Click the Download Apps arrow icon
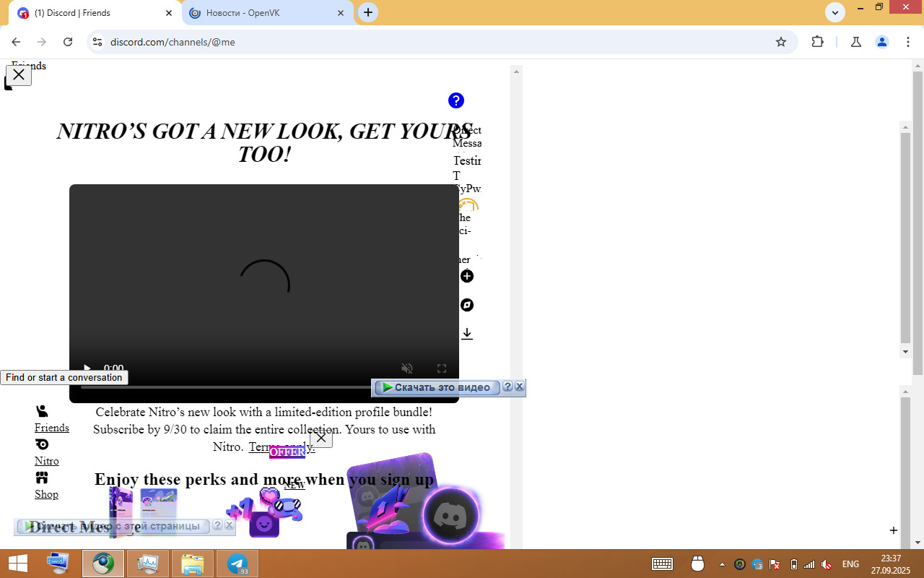Image resolution: width=924 pixels, height=578 pixels. (467, 333)
